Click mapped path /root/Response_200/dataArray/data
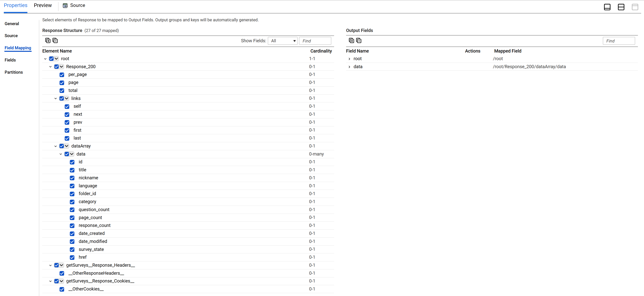 [x=529, y=67]
